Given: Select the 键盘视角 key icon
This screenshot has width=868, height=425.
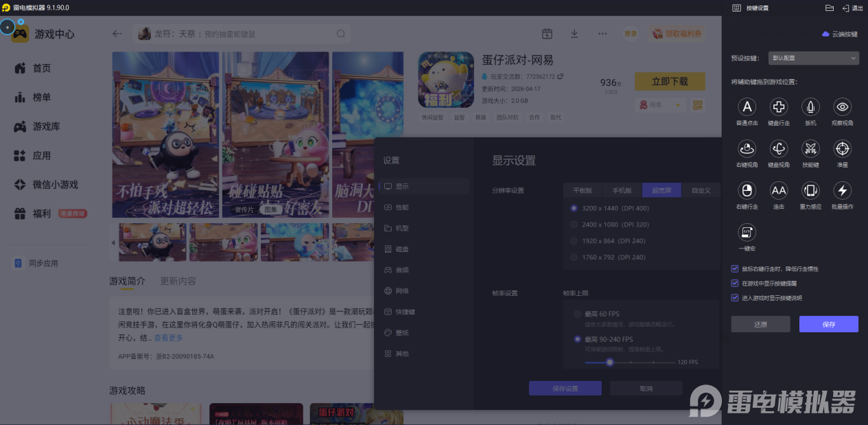Looking at the screenshot, I should (x=779, y=148).
